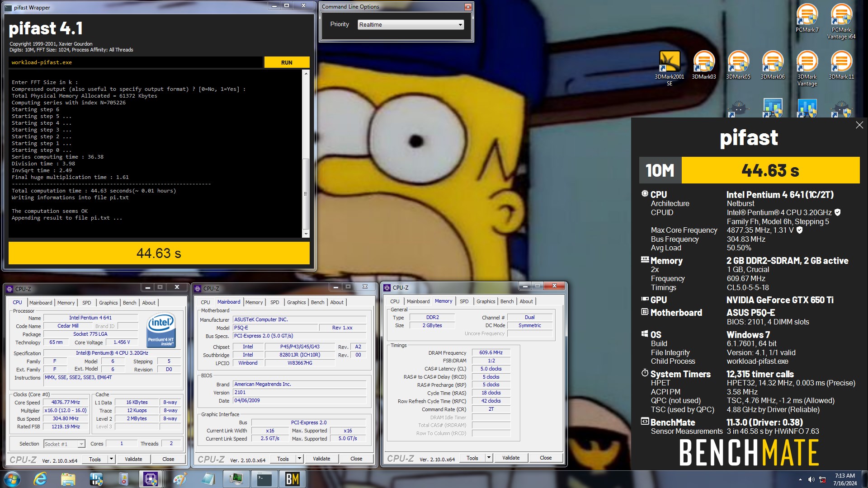The width and height of the screenshot is (868, 488).
Task: Click the yellow RUN button in pifast
Action: (x=287, y=62)
